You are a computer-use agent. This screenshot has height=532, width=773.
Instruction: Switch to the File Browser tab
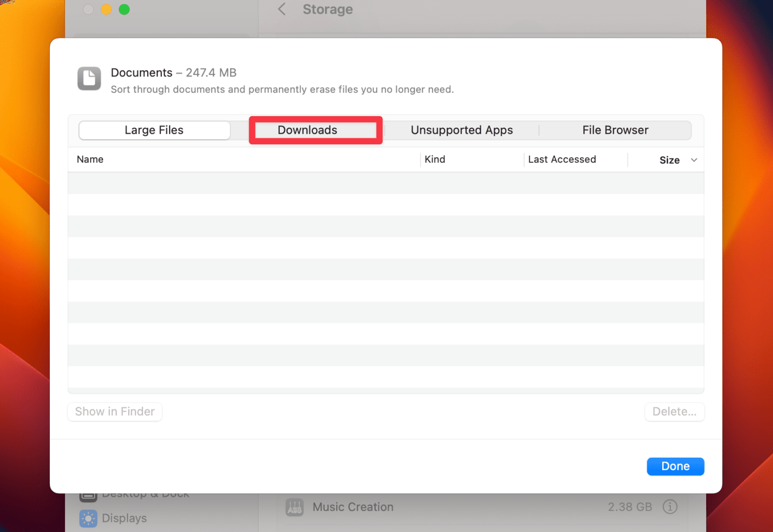pyautogui.click(x=615, y=130)
